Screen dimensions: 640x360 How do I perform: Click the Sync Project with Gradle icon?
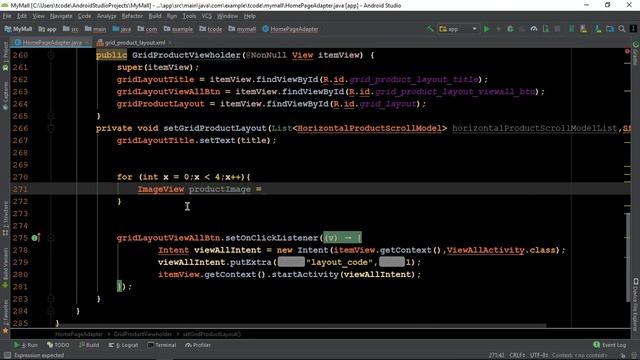point(571,29)
